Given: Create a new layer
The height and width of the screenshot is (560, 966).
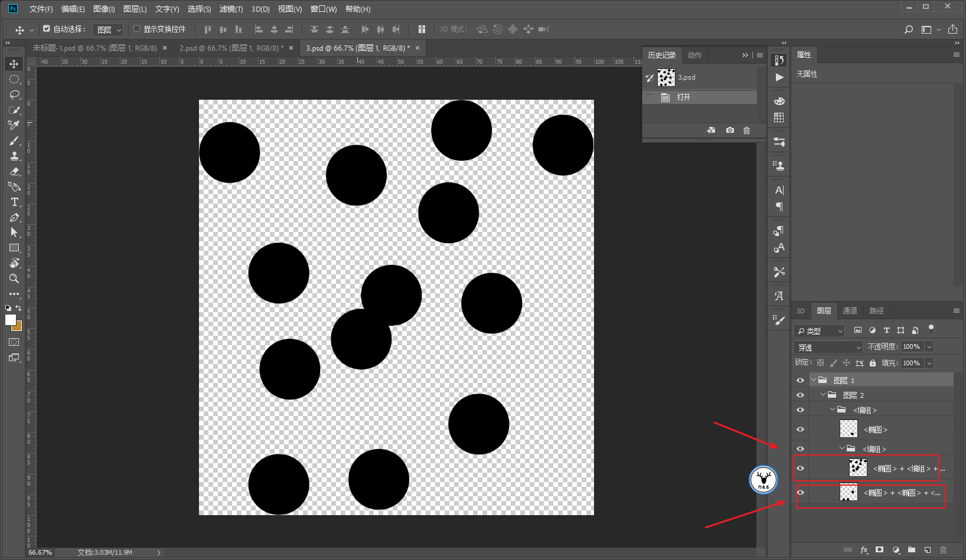Looking at the screenshot, I should click(x=927, y=550).
